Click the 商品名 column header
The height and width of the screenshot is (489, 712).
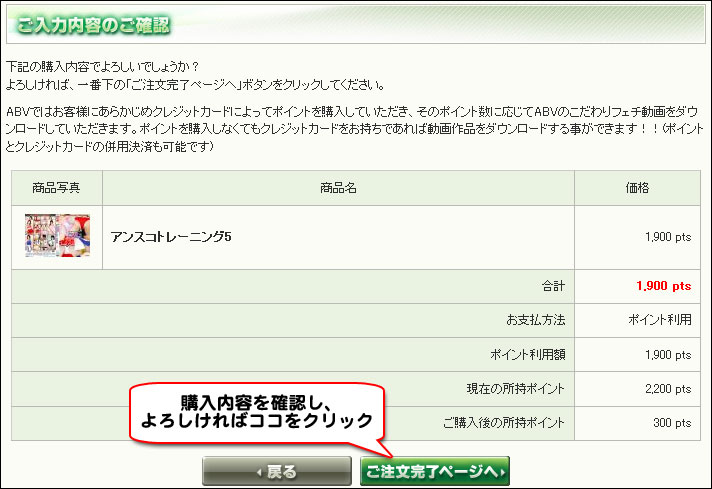pos(338,188)
